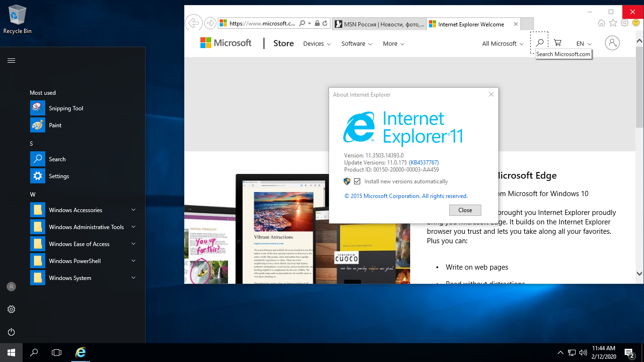
Task: Click the IE Forward navigation arrow
Action: click(210, 23)
